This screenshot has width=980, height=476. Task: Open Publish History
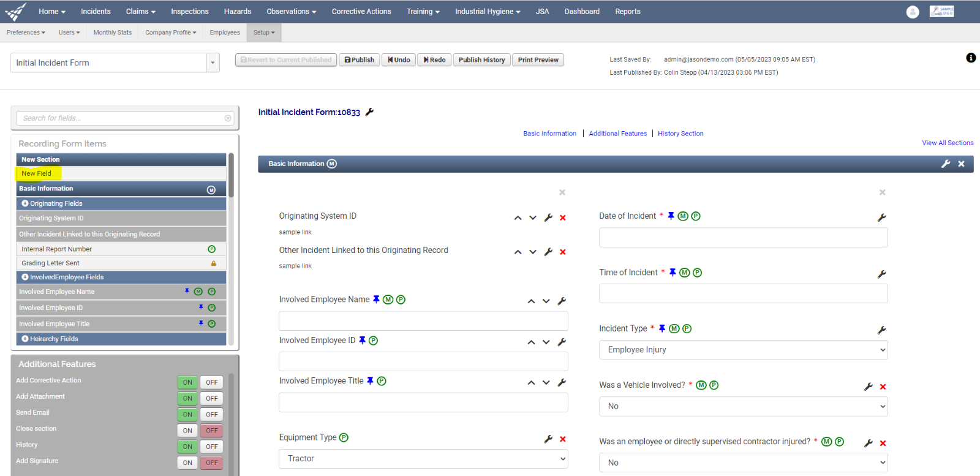pos(482,60)
